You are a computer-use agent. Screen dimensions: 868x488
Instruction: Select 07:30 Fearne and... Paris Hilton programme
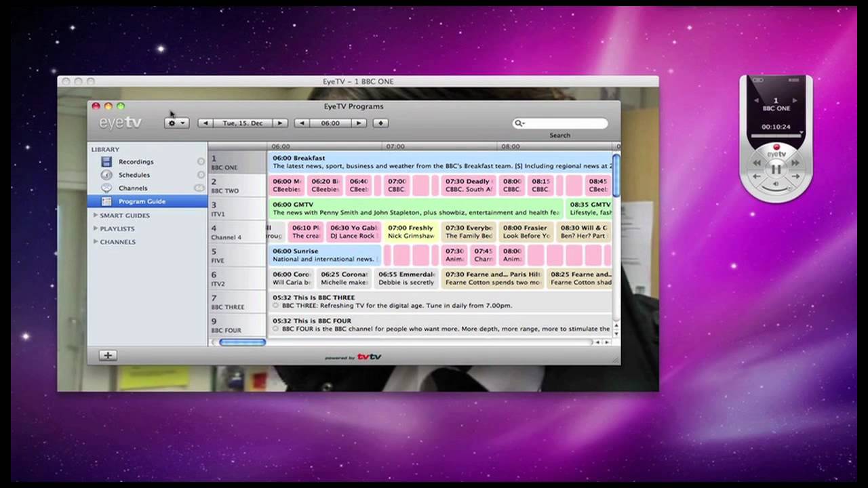[x=492, y=279]
